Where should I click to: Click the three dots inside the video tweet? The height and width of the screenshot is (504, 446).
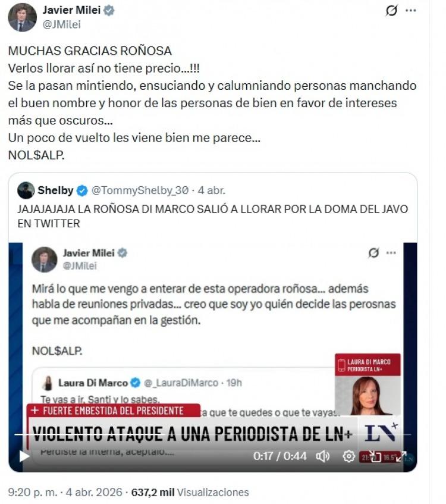(391, 253)
